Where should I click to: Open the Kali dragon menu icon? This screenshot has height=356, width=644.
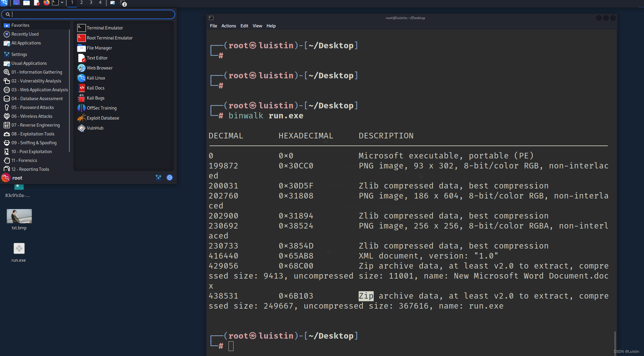[5, 3]
